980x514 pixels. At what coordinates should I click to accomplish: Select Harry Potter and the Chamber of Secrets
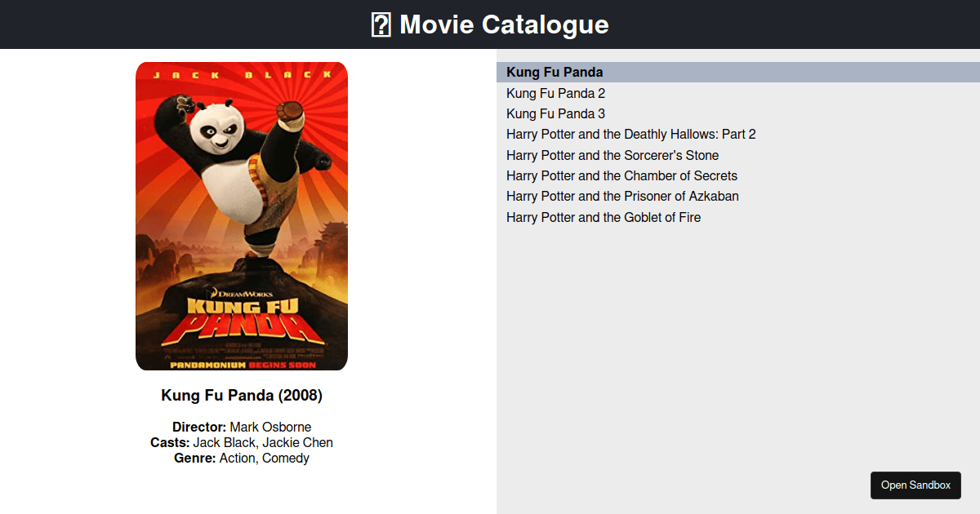pyautogui.click(x=621, y=175)
